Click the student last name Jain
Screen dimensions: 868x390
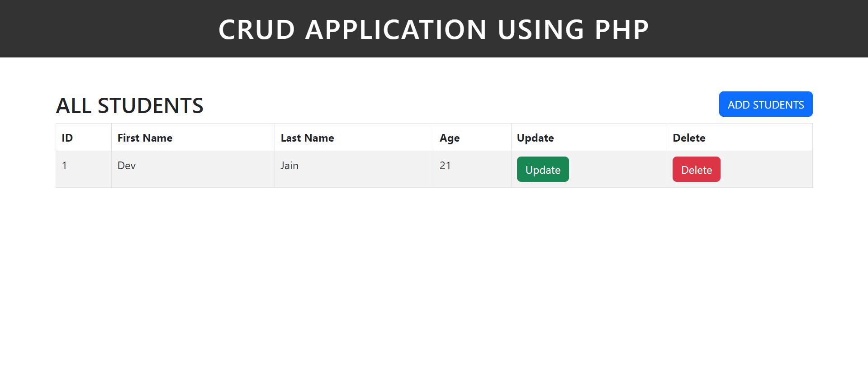pyautogui.click(x=289, y=166)
